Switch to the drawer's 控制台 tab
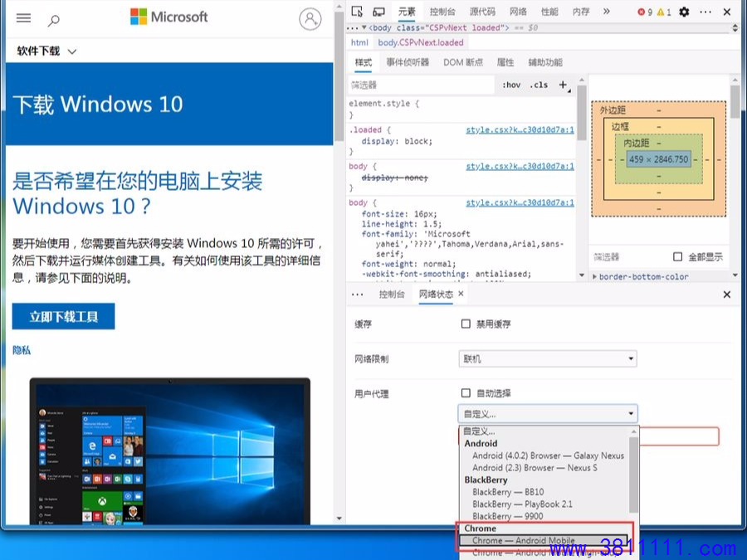747x560 pixels. click(x=392, y=295)
